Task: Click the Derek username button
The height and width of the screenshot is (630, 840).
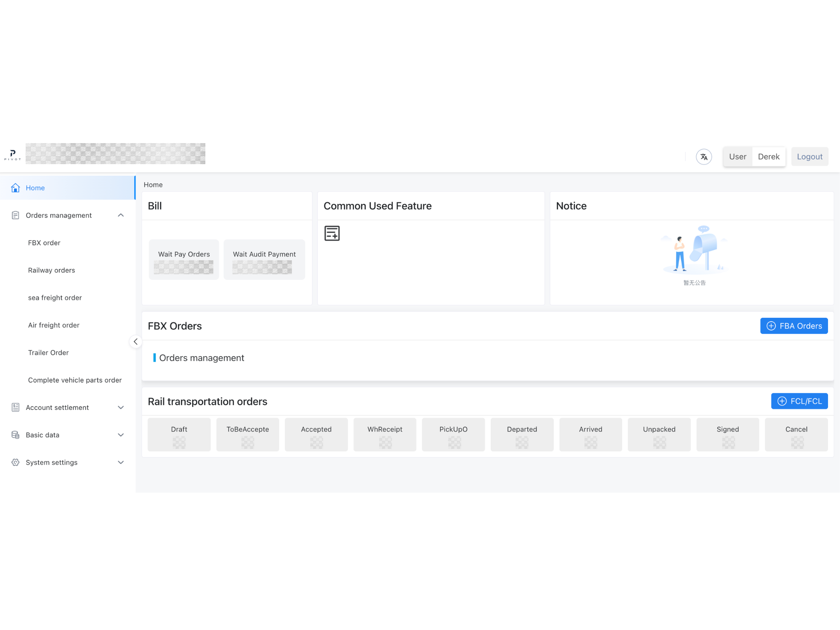Action: tap(768, 157)
